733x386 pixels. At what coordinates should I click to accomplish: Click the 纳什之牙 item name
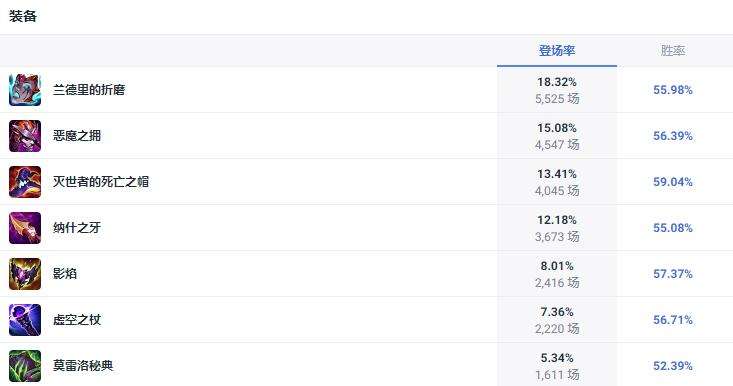[77, 228]
